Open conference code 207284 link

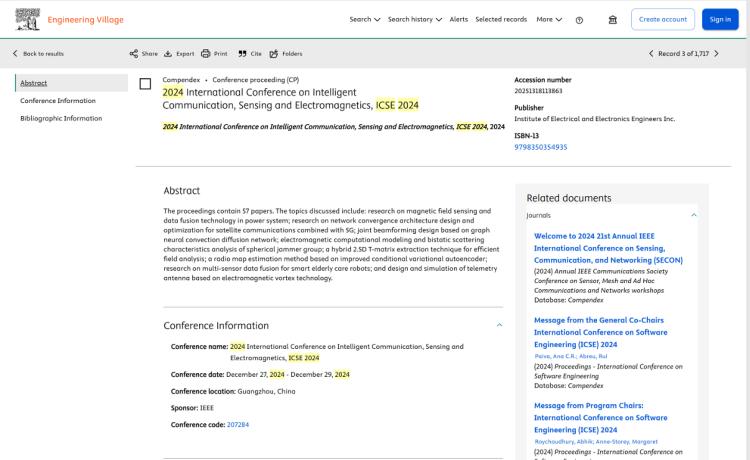pyautogui.click(x=238, y=424)
